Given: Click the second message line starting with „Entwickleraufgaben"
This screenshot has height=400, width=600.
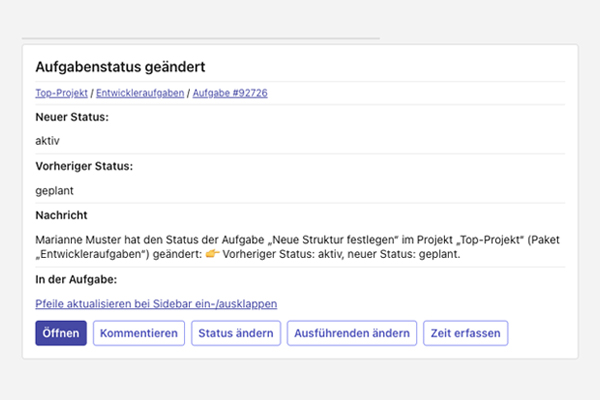Looking at the screenshot, I should click(x=248, y=254).
